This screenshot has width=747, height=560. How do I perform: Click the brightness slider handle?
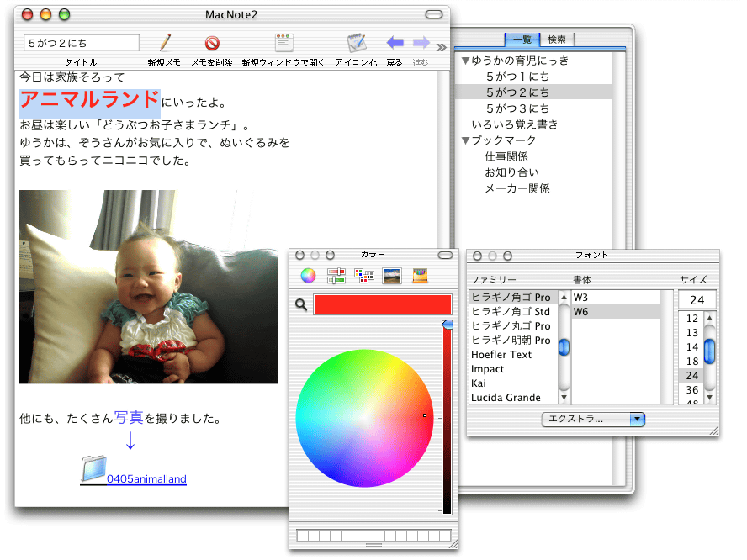click(x=448, y=325)
